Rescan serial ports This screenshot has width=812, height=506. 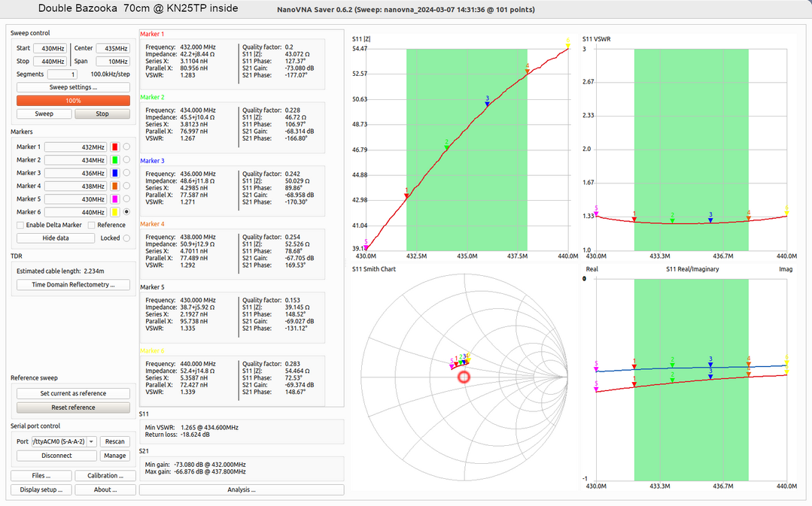click(x=115, y=441)
